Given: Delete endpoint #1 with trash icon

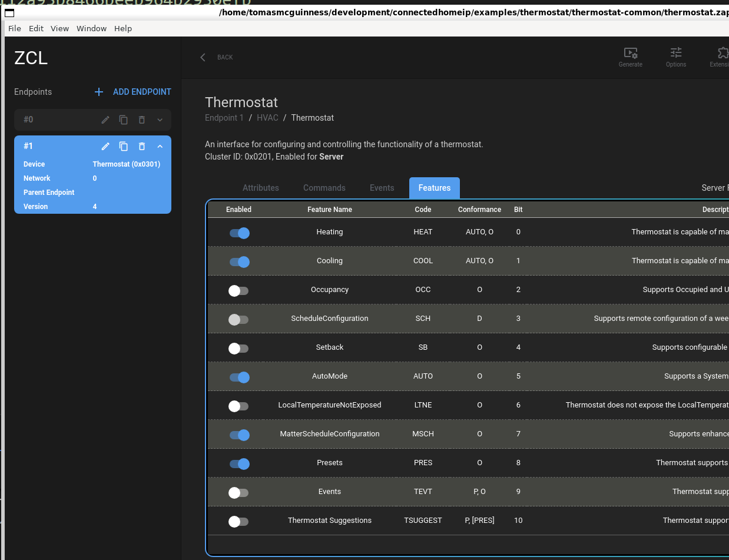Looking at the screenshot, I should tap(142, 146).
